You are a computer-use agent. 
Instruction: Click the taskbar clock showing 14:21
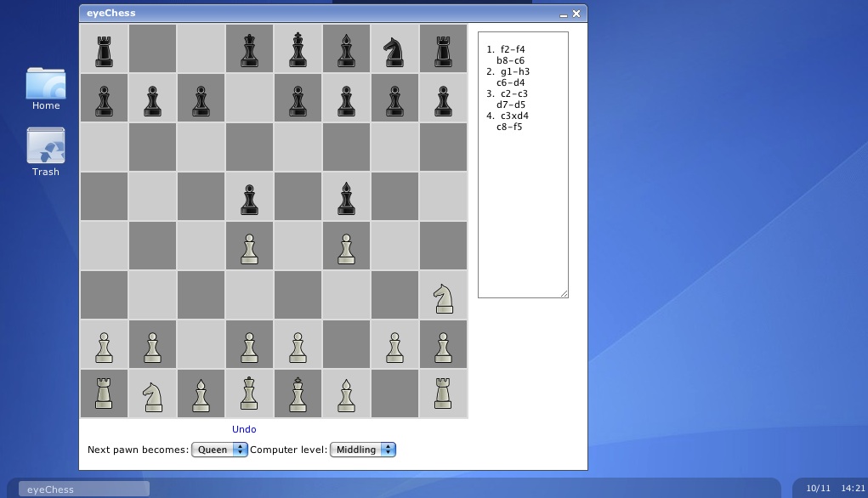(x=853, y=488)
